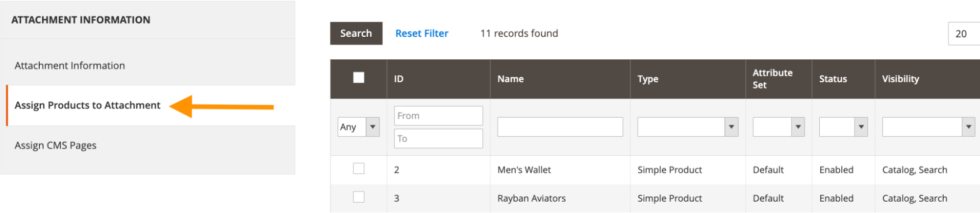Sort by the Visibility column header
Image resolution: width=980 pixels, height=213 pixels.
928,79
